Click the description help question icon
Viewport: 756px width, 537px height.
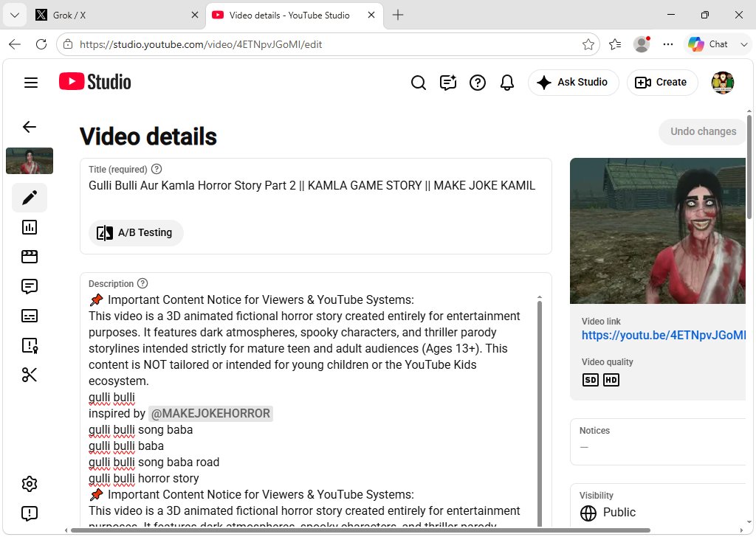click(x=142, y=284)
